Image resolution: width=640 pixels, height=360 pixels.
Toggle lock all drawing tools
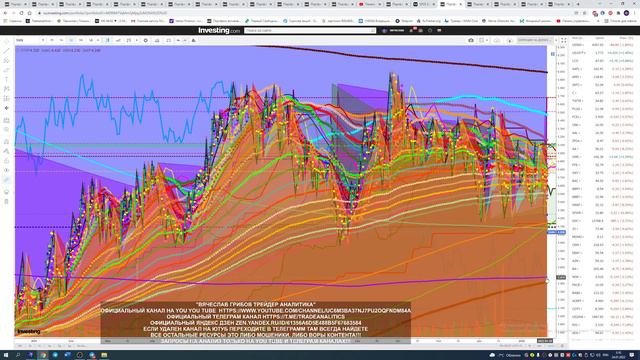coord(6,160)
